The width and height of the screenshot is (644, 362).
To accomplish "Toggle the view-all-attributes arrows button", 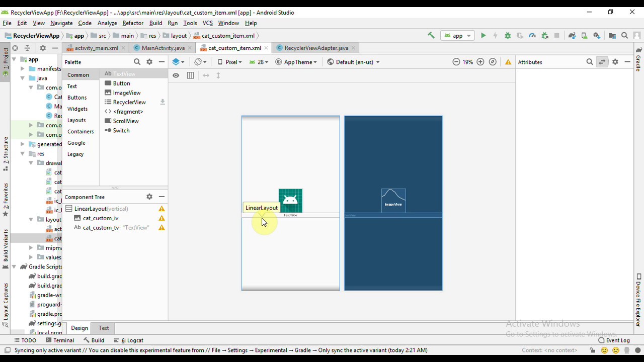I will coord(602,62).
